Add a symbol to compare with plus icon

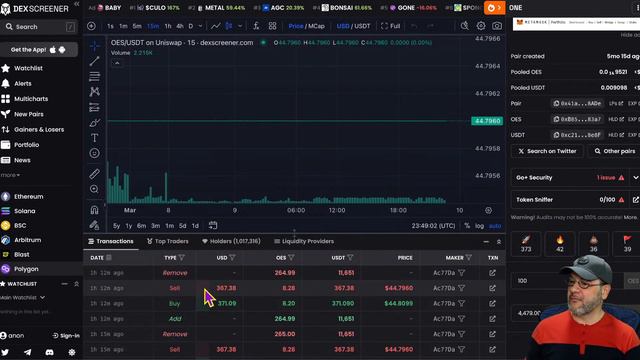click(91, 26)
